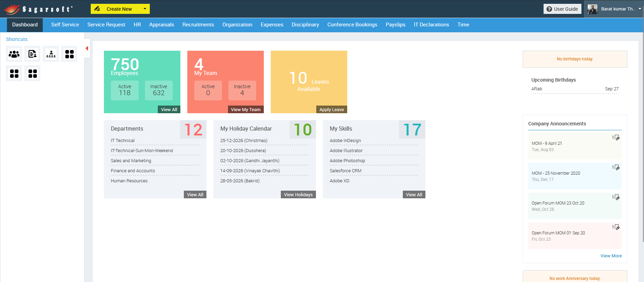Click View All on the Employees card

pos(169,109)
